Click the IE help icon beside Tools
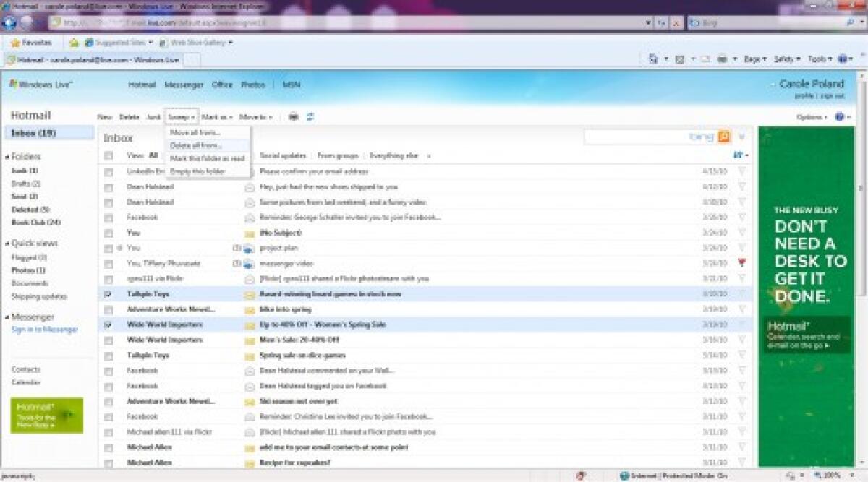The height and width of the screenshot is (482, 868). tap(842, 59)
